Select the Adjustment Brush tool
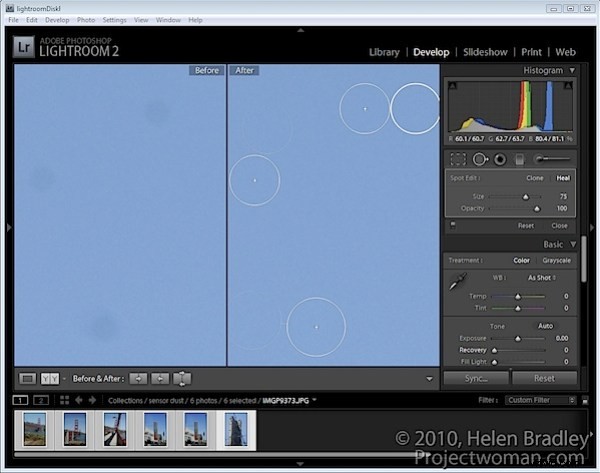Image resolution: width=600 pixels, height=473 pixels. pos(554,159)
